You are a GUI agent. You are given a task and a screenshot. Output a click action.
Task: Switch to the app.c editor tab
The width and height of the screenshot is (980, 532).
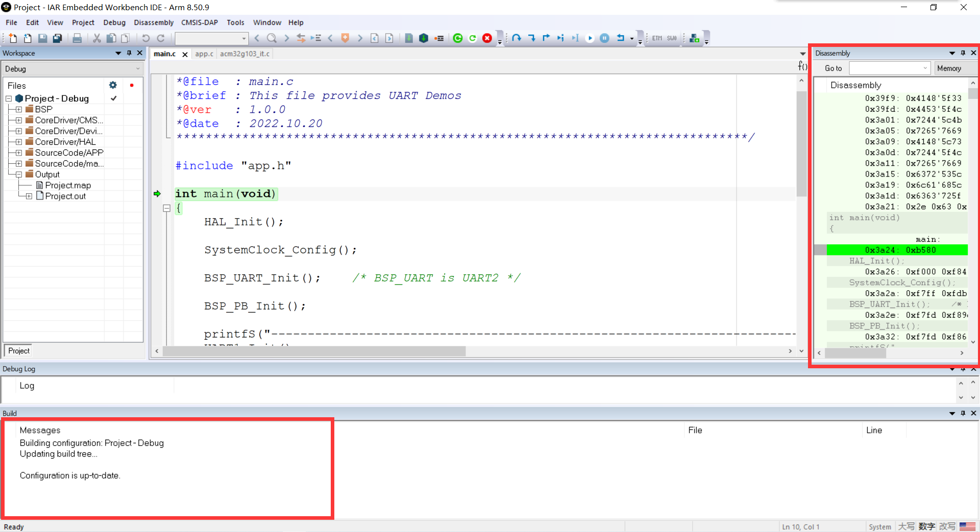point(204,54)
